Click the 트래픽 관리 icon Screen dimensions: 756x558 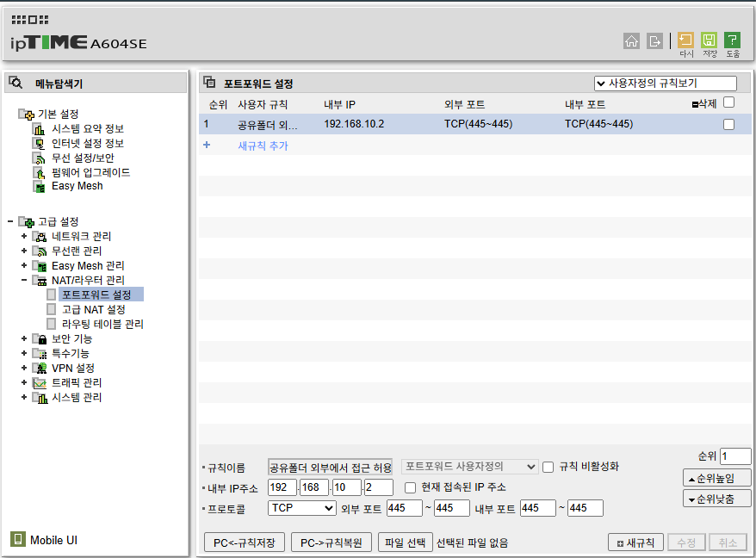pos(40,383)
